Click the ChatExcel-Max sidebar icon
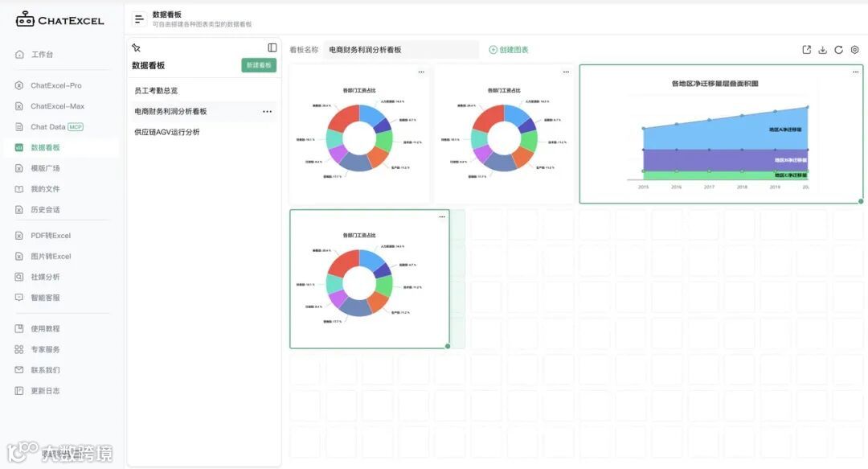The width and height of the screenshot is (868, 469). tap(19, 106)
